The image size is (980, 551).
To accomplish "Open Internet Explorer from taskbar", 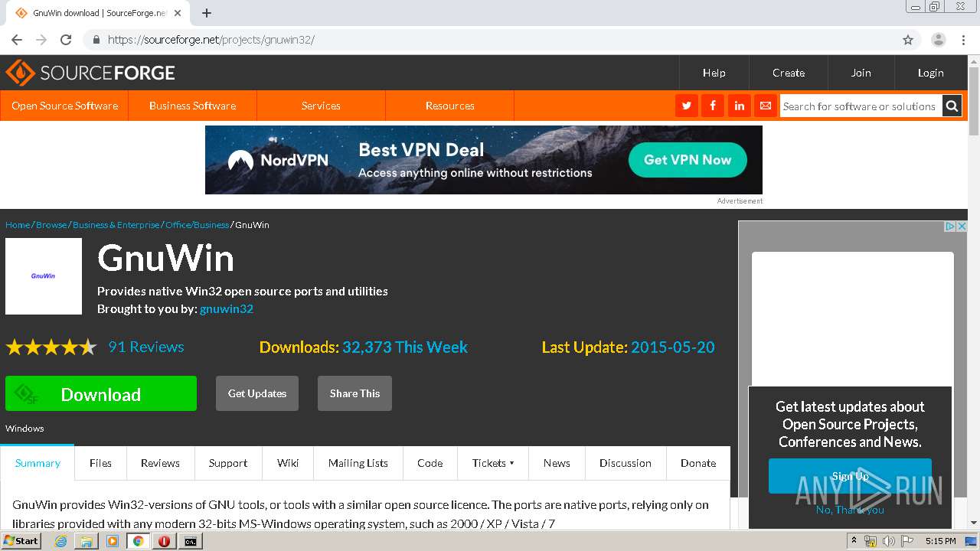I will click(x=60, y=541).
